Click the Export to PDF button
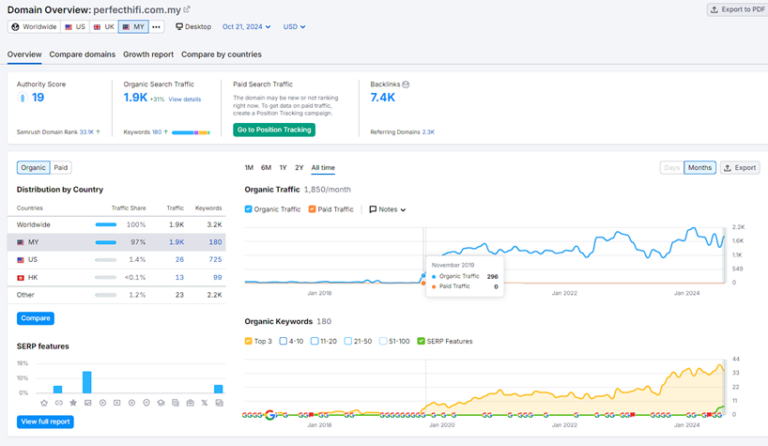 coord(737,9)
